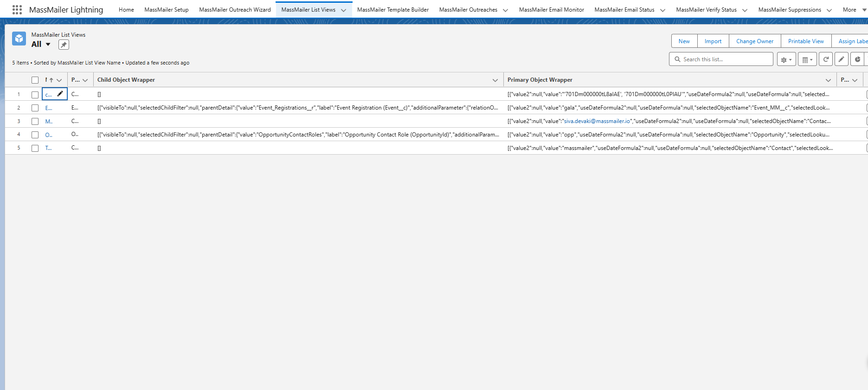Pin the All list view
Screen dimensions: 868x390
click(x=64, y=45)
